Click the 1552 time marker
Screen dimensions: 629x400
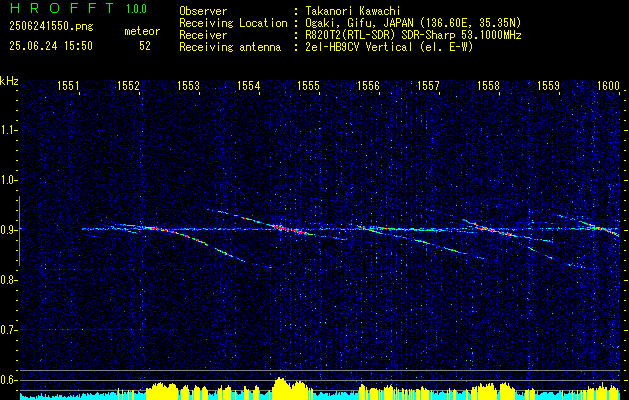click(x=128, y=85)
